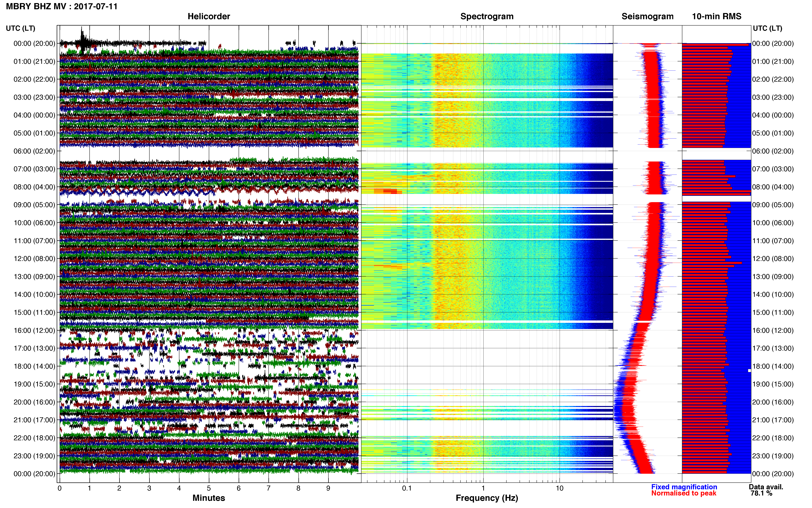Click left-axis time label "16:00 (12:00)"
Image resolution: width=812 pixels, height=508 pixels.
pyautogui.click(x=34, y=330)
